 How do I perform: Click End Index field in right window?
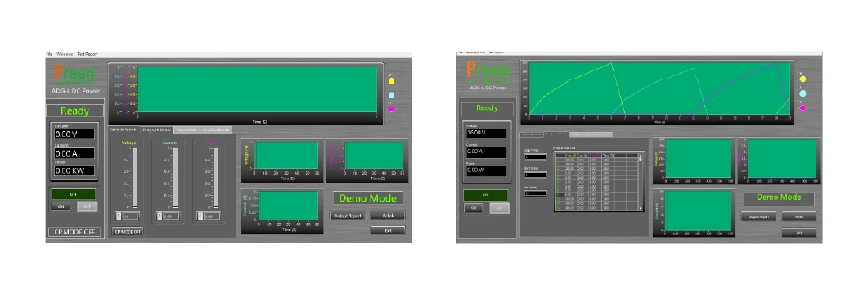tap(535, 193)
